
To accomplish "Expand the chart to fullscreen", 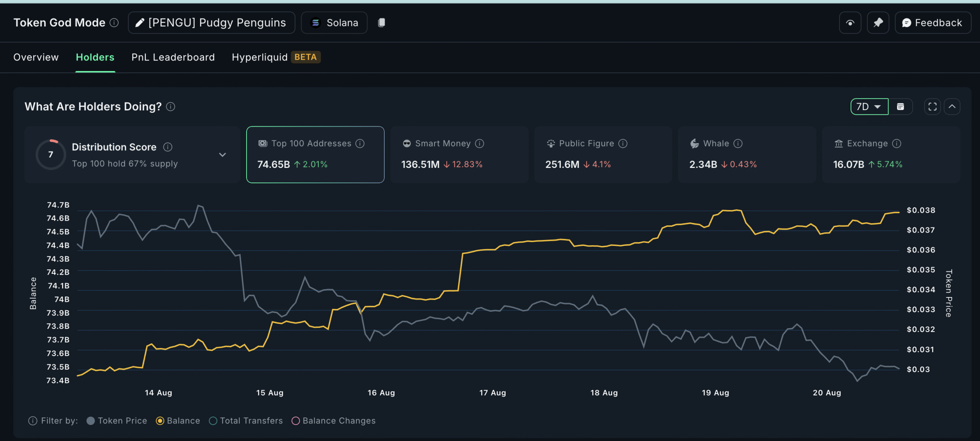I will (x=932, y=106).
